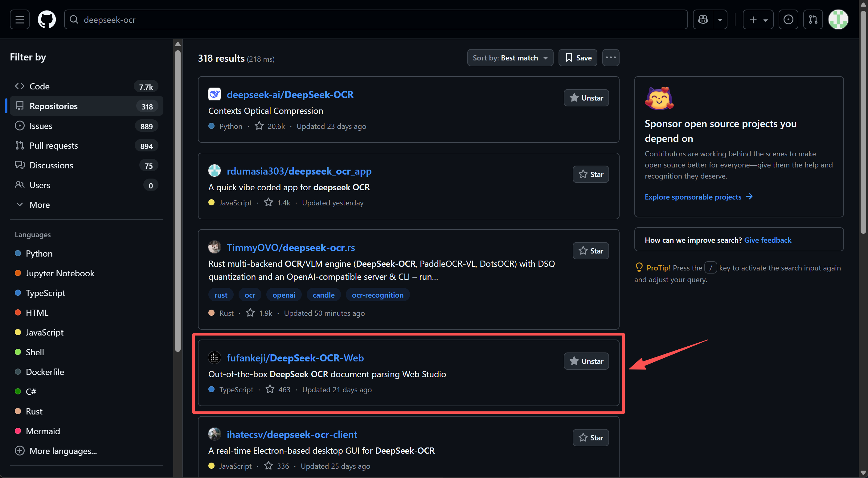View stargazers 20.6k of DeepSeek-OCR
868x478 pixels.
pos(270,126)
